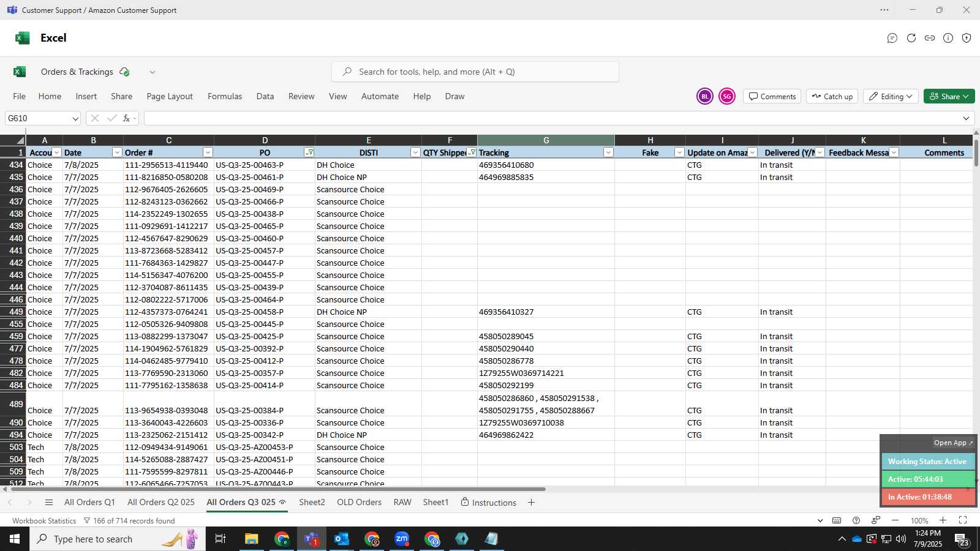Expand the formula bar
The image size is (980, 551).
(966, 118)
